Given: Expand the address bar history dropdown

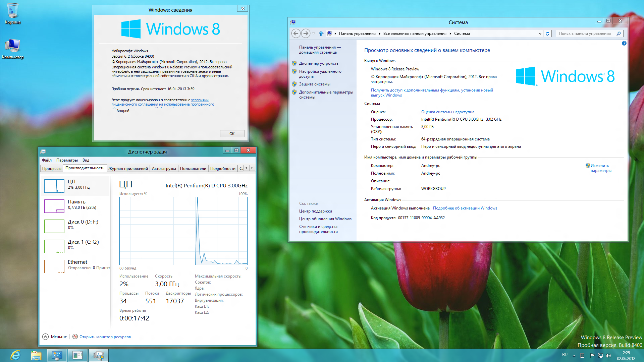Looking at the screenshot, I should coord(540,34).
